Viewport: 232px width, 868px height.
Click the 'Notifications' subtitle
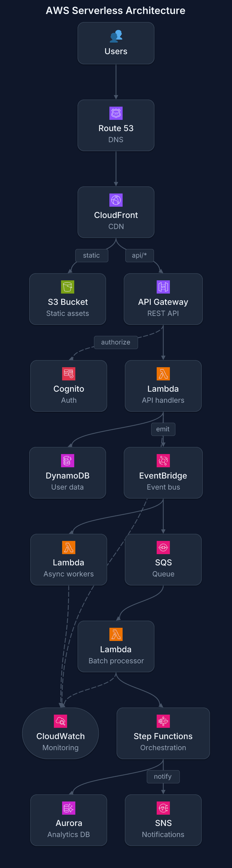[x=163, y=835]
